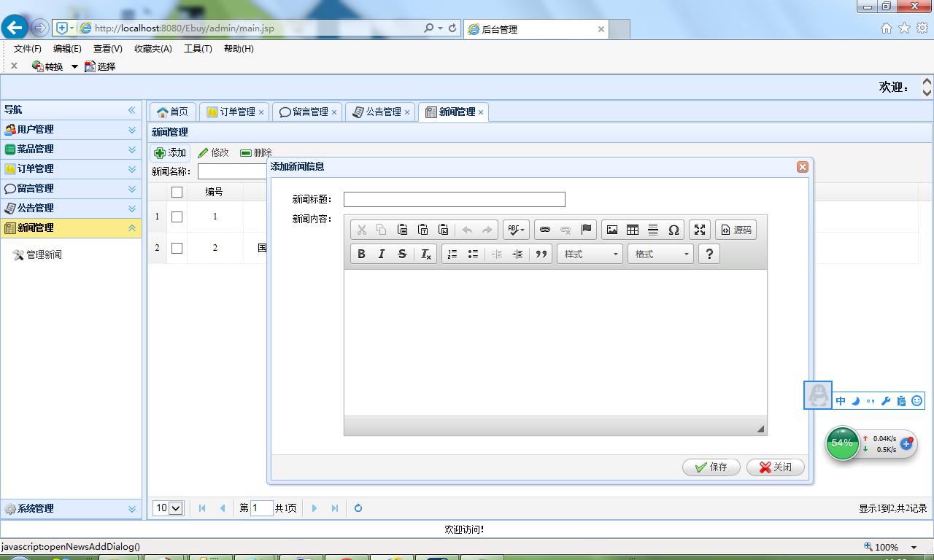The width and height of the screenshot is (934, 560).
Task: Close the 添加新闻信息 dialog with X
Action: (803, 167)
